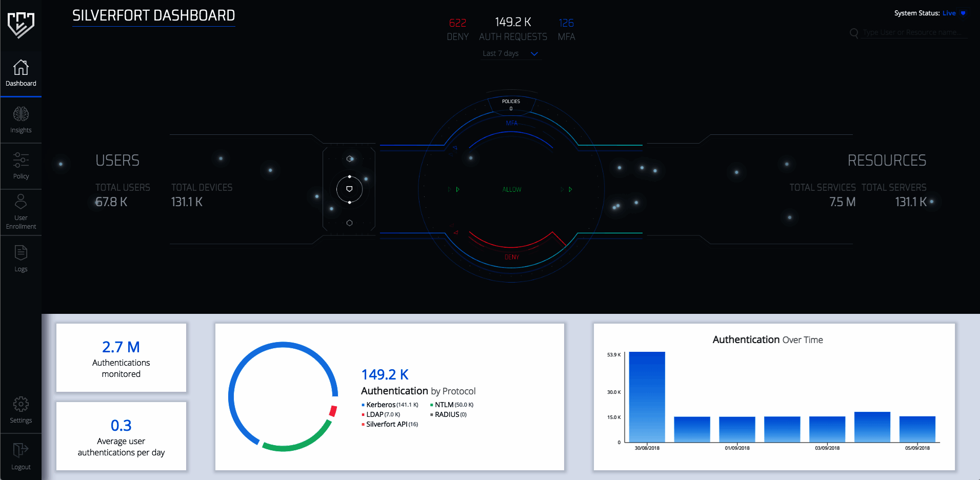The height and width of the screenshot is (480, 980).
Task: Click the red LDAP arc of donut chart
Action: tap(333, 411)
